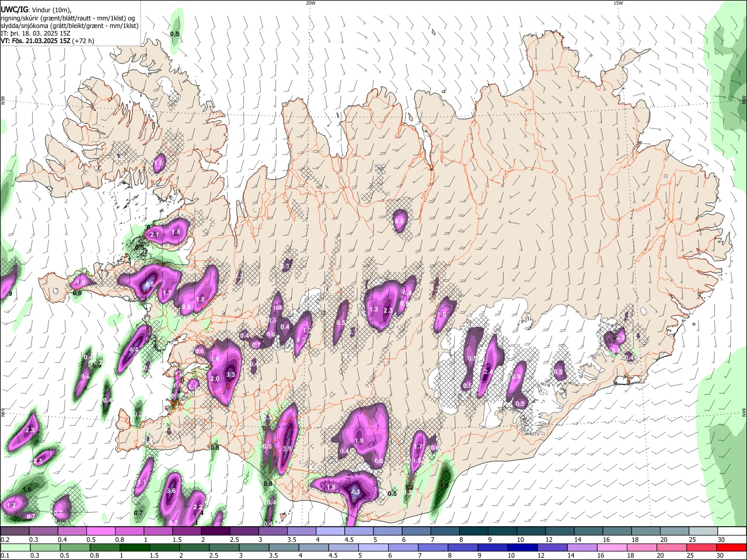
Task: Click the IT: þri. 18. 03. 2025 15Z line
Action: pyautogui.click(x=36, y=33)
